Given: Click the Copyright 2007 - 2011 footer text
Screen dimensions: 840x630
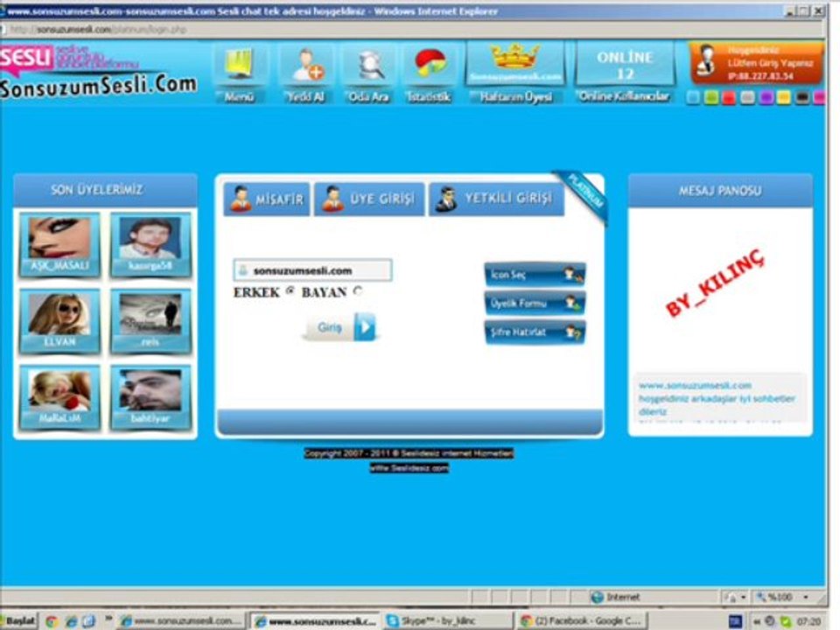Looking at the screenshot, I should coord(409,453).
